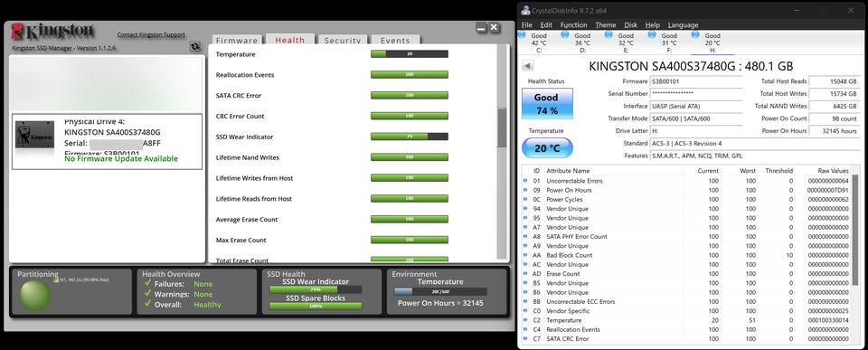868x350 pixels.
Task: Click the Total NAND Writes value 6425 GB
Action: point(834,106)
